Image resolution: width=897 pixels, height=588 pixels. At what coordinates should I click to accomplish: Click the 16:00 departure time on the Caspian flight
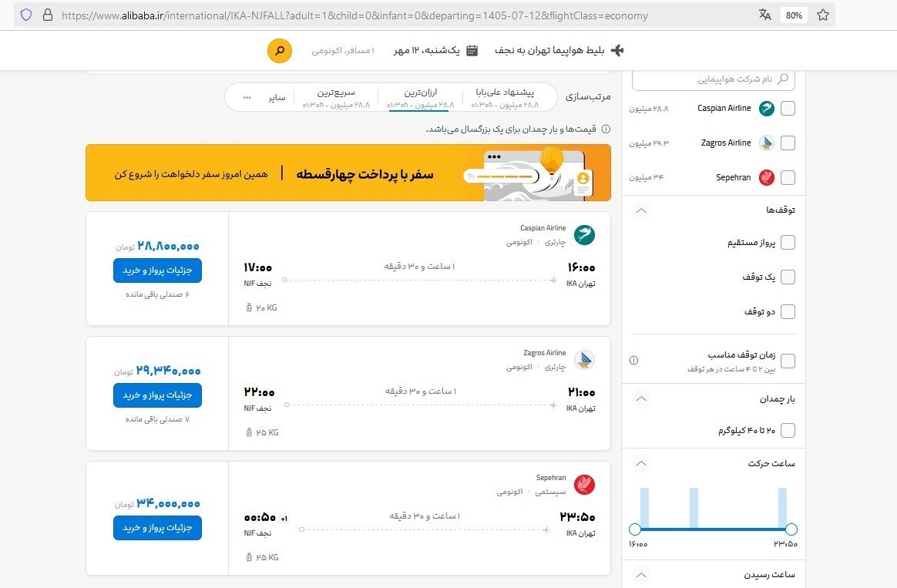(x=581, y=267)
